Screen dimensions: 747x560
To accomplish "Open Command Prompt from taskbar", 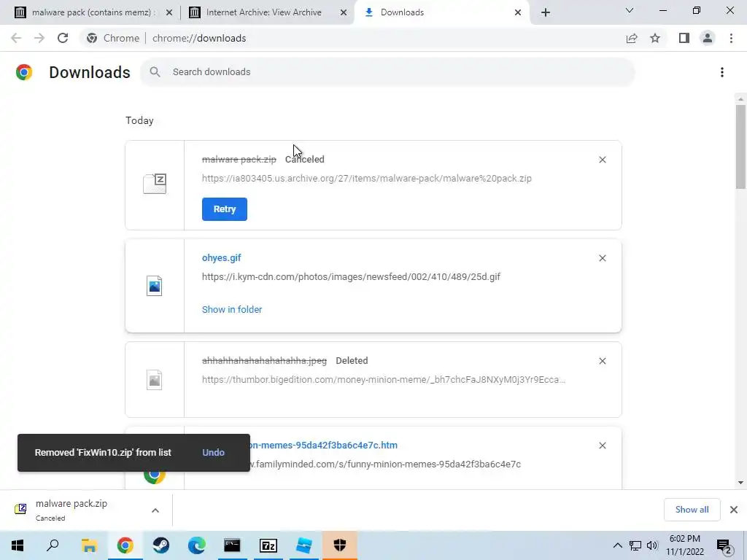I will pos(232,545).
